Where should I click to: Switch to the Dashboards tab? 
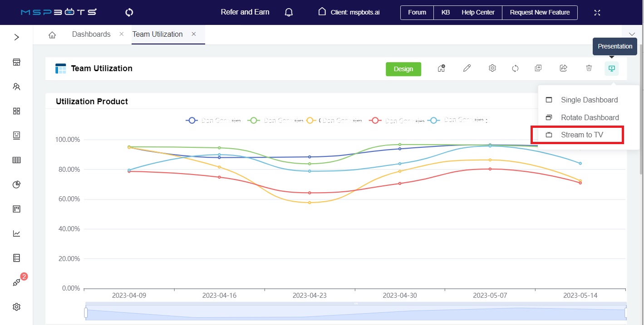pos(91,34)
